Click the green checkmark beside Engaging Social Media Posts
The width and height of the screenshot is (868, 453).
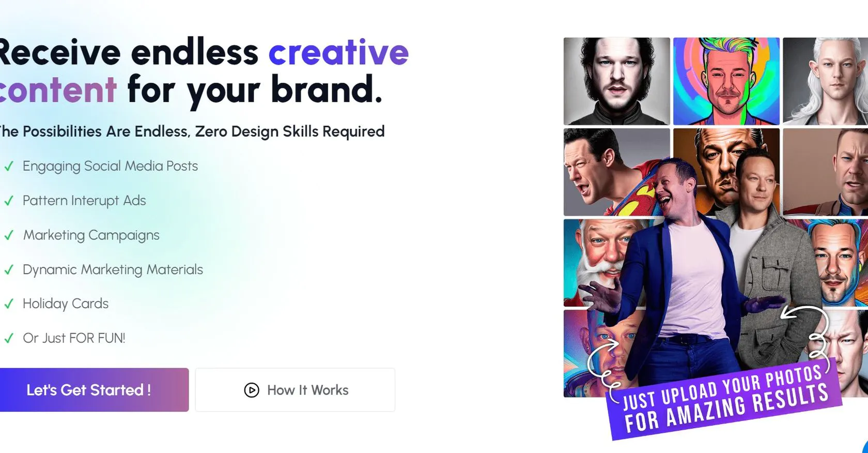tap(9, 167)
